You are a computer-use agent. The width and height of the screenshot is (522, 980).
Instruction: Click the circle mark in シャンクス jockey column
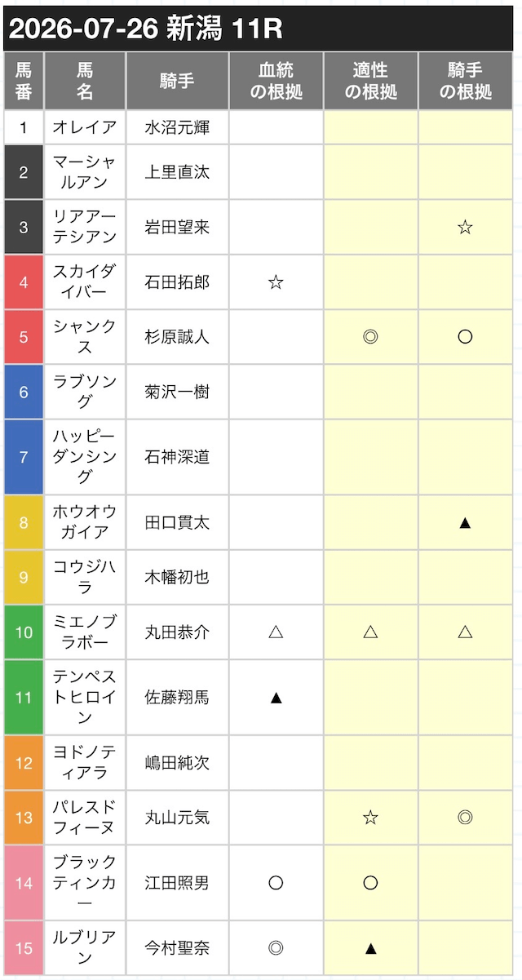point(465,336)
